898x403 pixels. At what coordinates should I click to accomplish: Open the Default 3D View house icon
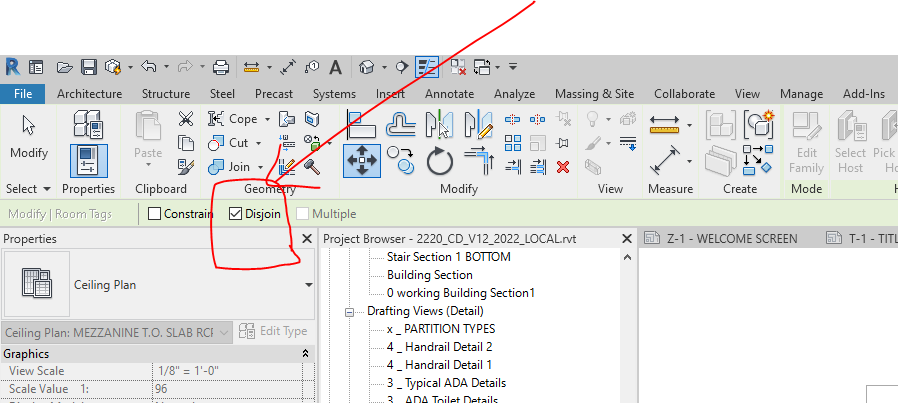click(x=367, y=68)
